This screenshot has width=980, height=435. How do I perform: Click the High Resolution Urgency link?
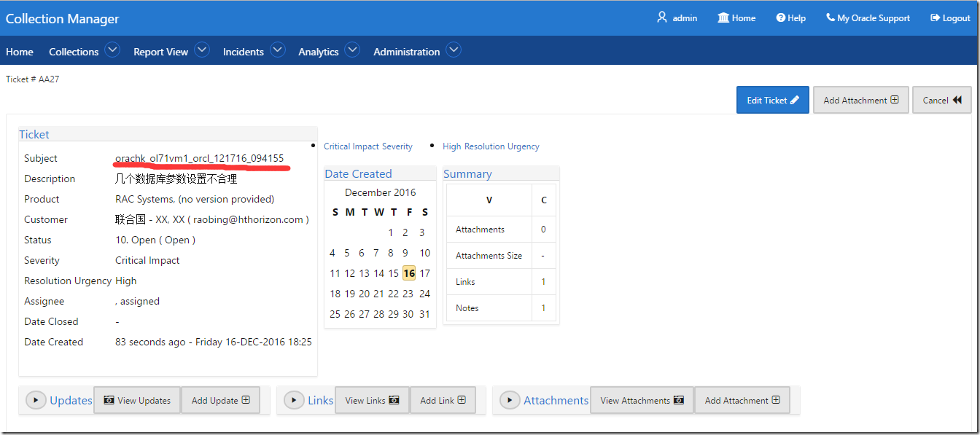(491, 146)
